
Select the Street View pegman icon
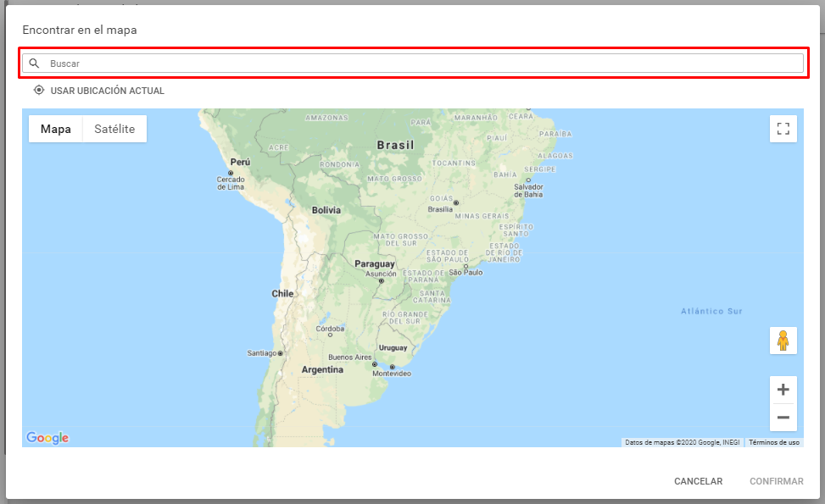pyautogui.click(x=783, y=341)
